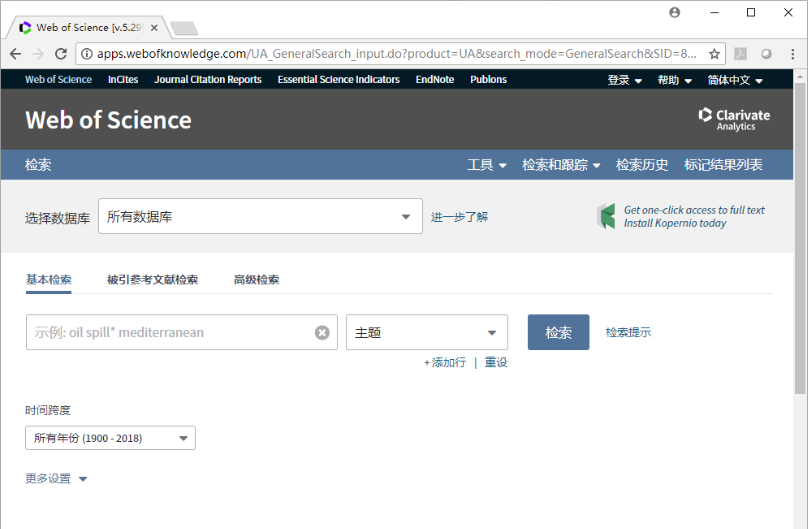Click the round gray extension icon

tap(766, 54)
